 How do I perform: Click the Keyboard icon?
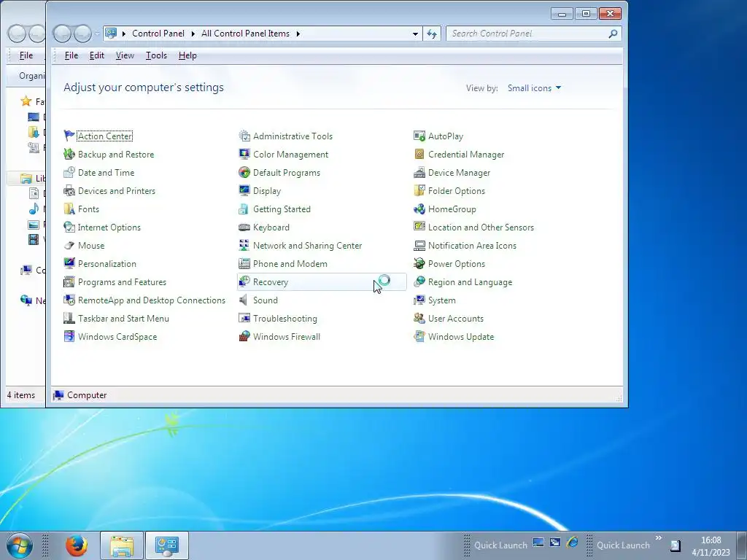click(x=244, y=227)
